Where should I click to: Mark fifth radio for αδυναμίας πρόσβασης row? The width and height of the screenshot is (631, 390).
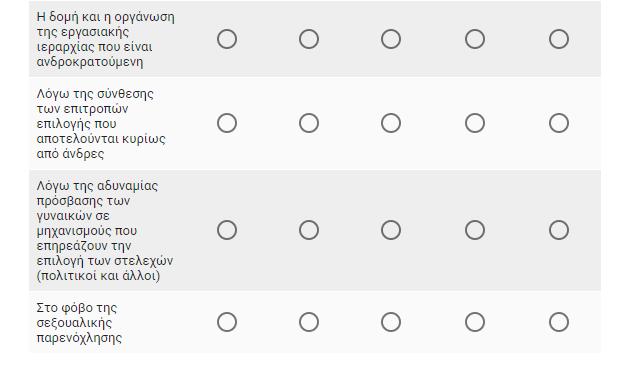559,230
